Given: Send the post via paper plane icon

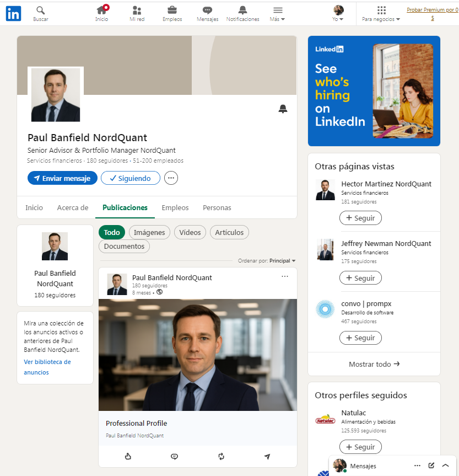Looking at the screenshot, I should tap(267, 456).
